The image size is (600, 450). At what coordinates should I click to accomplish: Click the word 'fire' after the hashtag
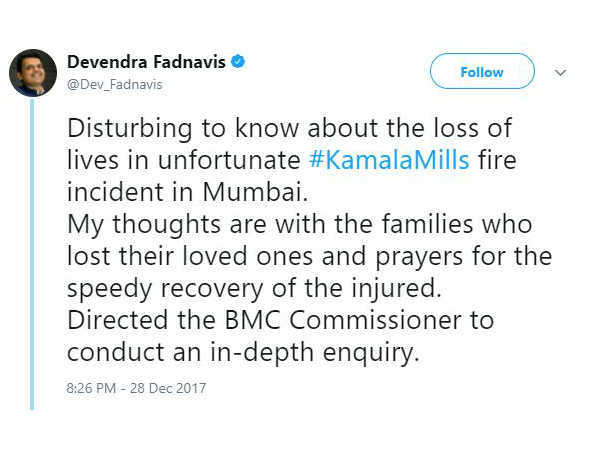(497, 160)
